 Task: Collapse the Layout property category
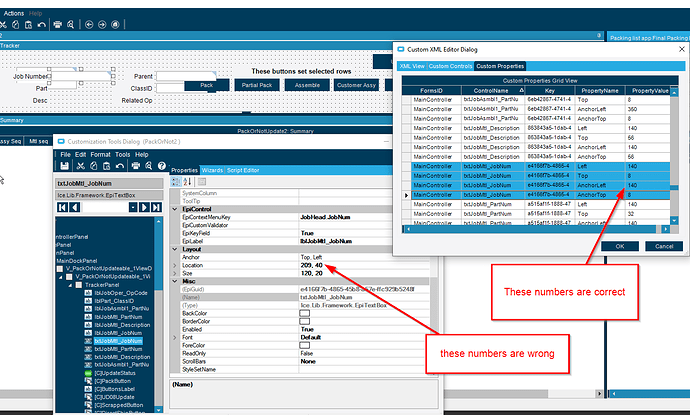coord(175,249)
